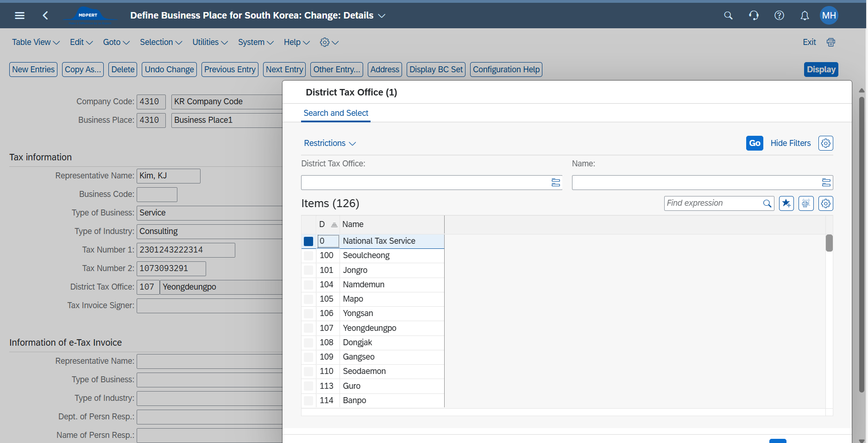Click the Representative Name field Kim, KJ
This screenshot has width=868, height=443.
[x=169, y=176]
